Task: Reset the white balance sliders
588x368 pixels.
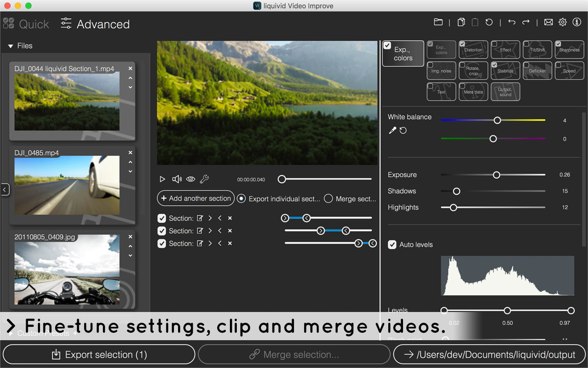Action: (403, 130)
